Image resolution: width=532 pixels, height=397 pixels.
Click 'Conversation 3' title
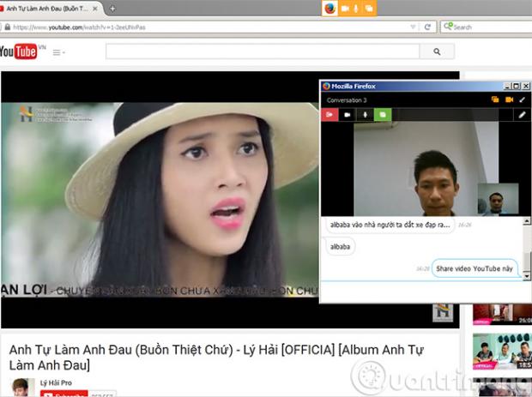pyautogui.click(x=347, y=100)
